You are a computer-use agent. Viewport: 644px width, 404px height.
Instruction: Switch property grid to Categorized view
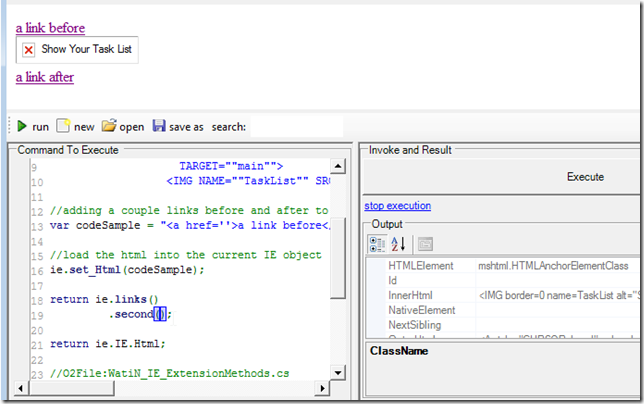tap(378, 243)
